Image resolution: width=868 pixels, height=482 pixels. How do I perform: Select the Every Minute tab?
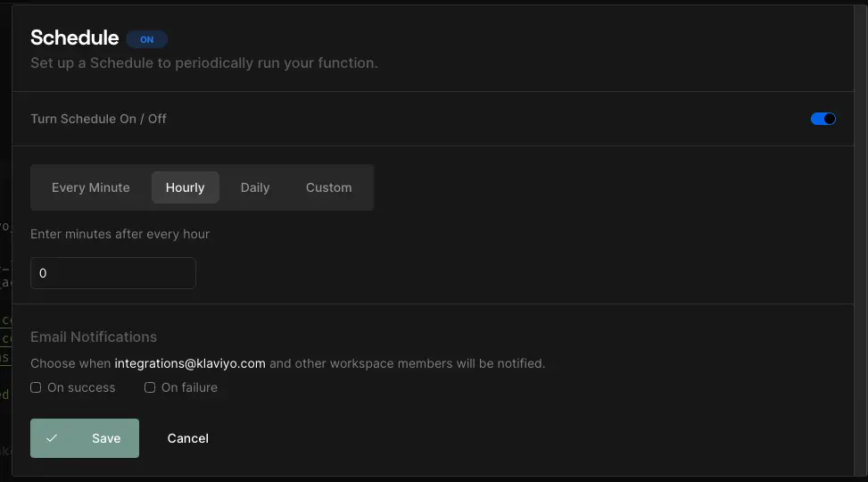click(91, 187)
